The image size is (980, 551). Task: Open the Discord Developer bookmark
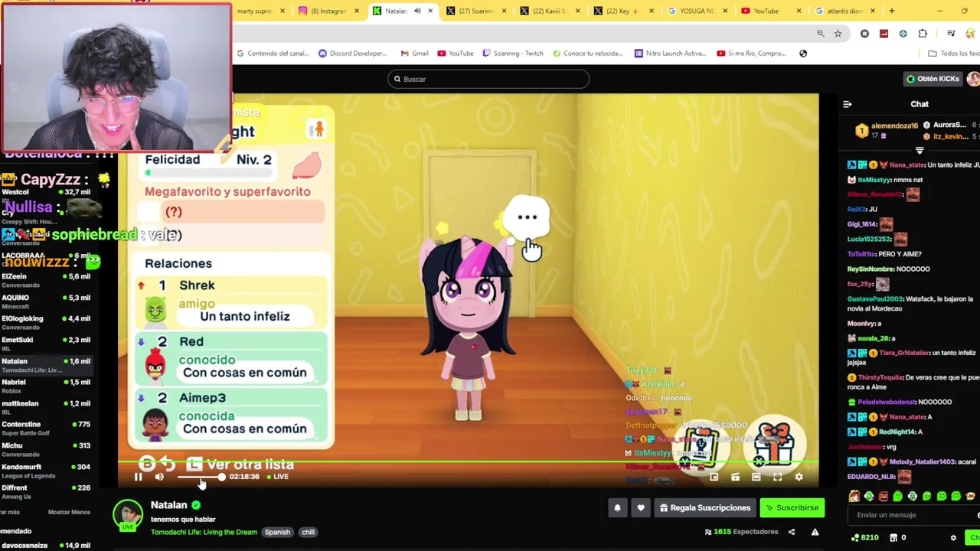(352, 54)
